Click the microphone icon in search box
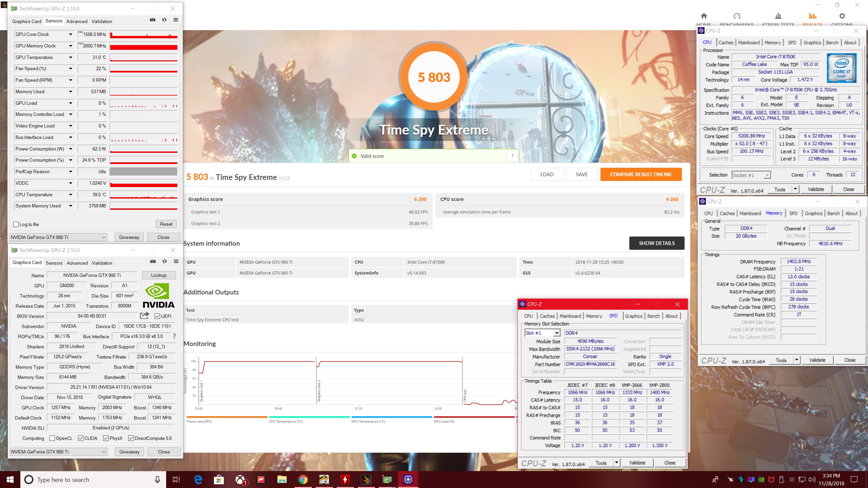The width and height of the screenshot is (868, 488). tap(157, 480)
